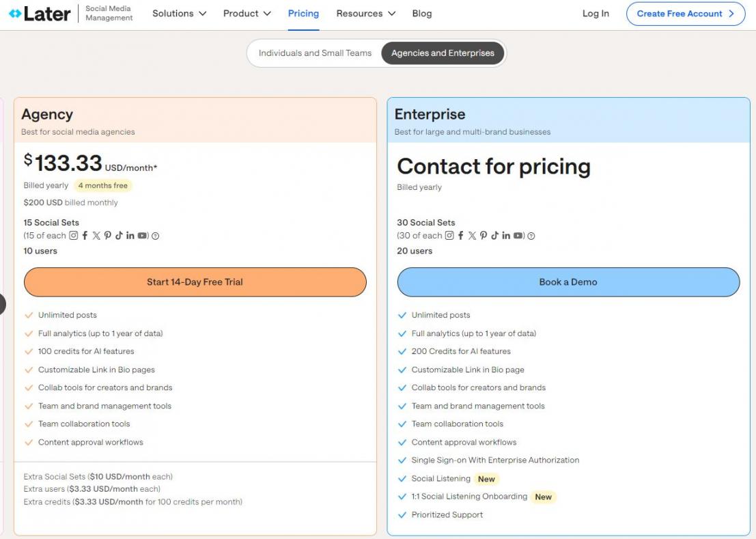Select Agencies and Enterprises toggle option
Viewport: 756px width, 539px height.
coord(443,53)
